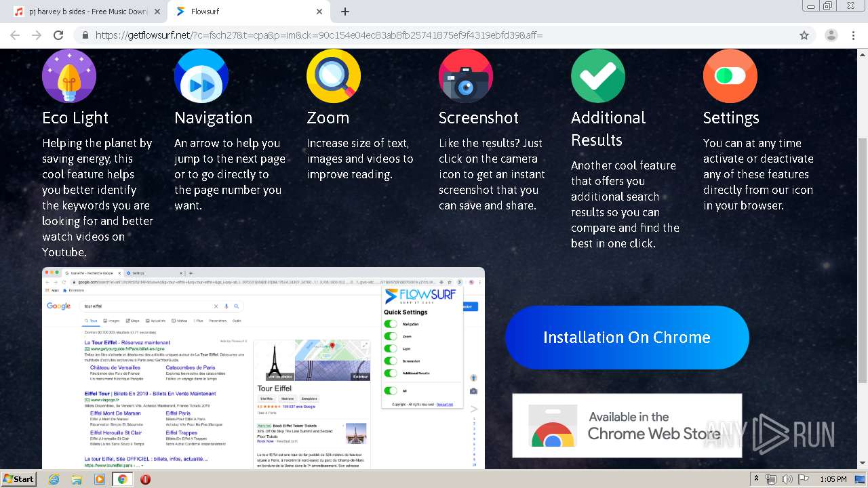Click the Zoom magnifier icon

pos(334,76)
